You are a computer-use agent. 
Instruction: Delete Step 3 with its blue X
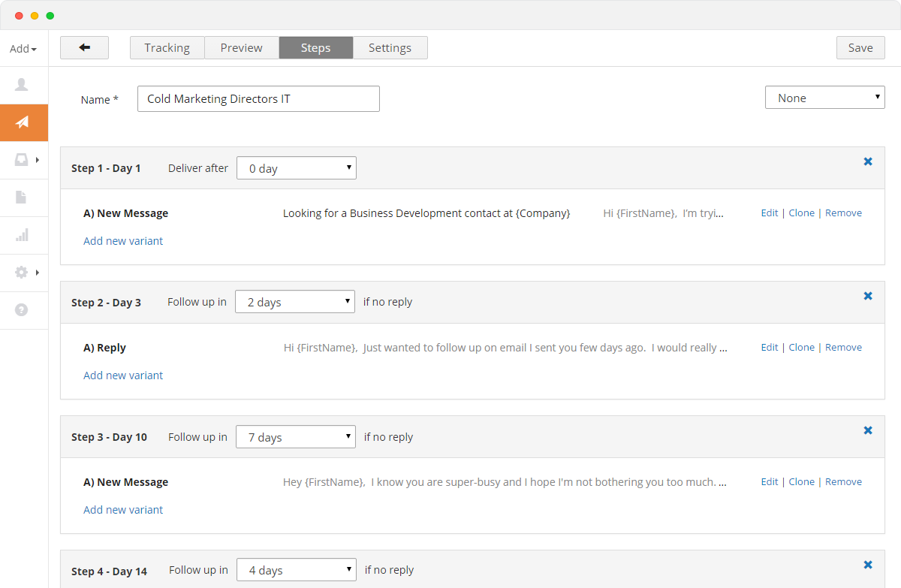pos(868,430)
